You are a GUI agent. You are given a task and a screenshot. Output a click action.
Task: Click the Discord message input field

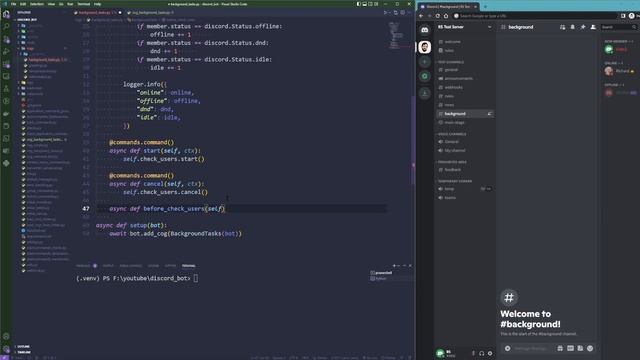pyautogui.click(x=531, y=348)
